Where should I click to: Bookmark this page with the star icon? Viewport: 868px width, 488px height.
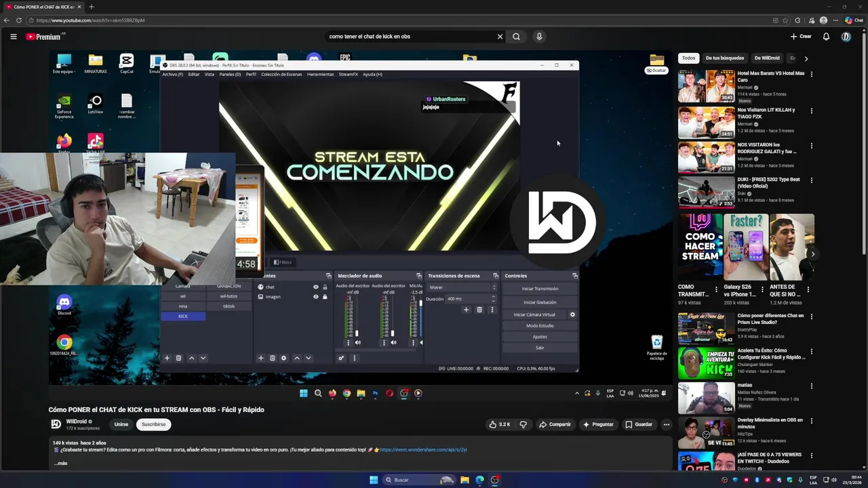pos(785,20)
